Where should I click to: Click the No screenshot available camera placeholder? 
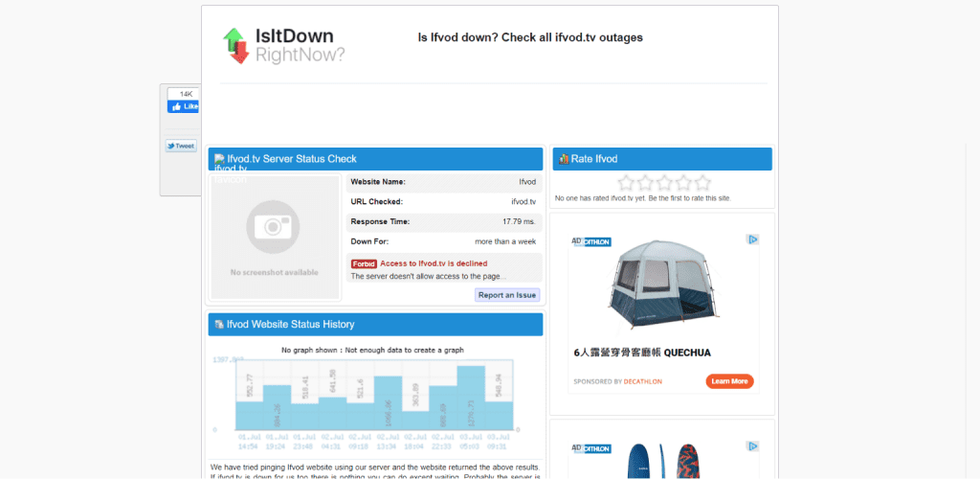pos(274,237)
